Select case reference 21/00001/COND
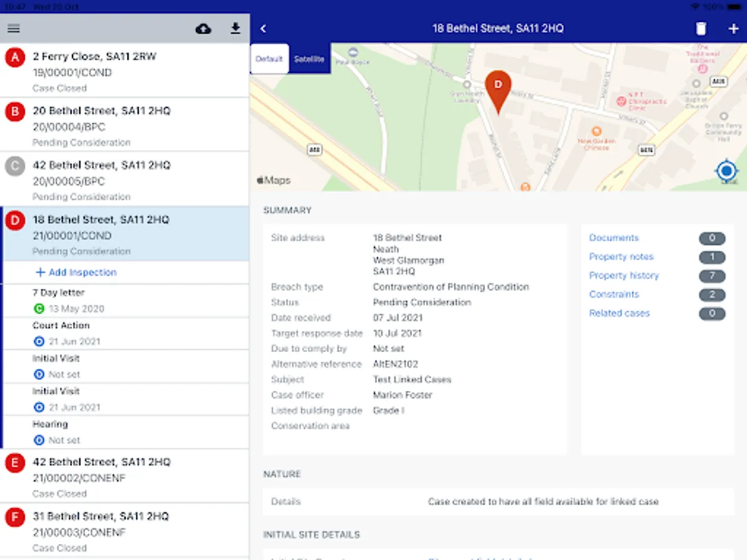Image resolution: width=747 pixels, height=560 pixels. coord(72,236)
